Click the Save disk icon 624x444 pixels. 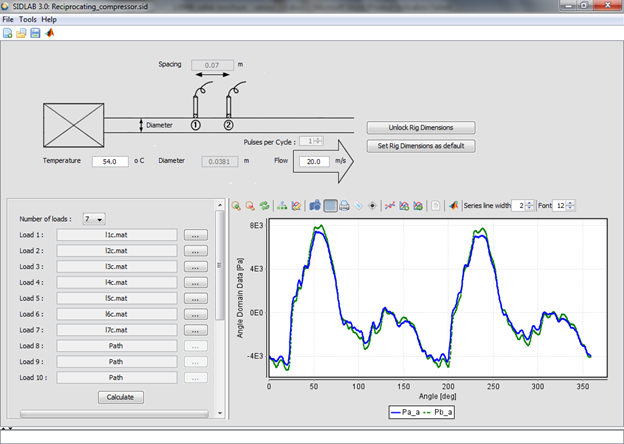coord(35,33)
